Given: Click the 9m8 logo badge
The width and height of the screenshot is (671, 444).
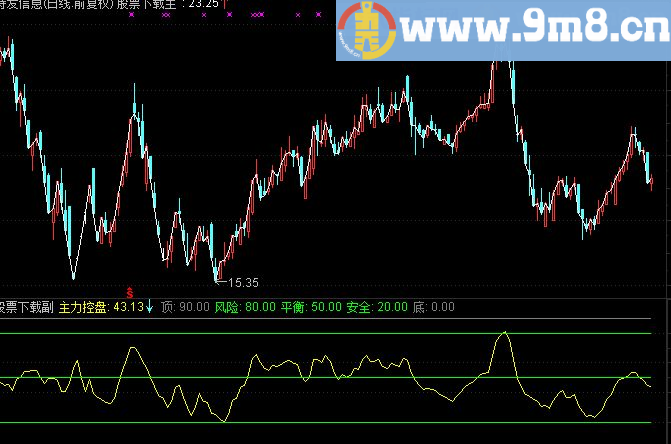Looking at the screenshot, I should click(x=366, y=30).
